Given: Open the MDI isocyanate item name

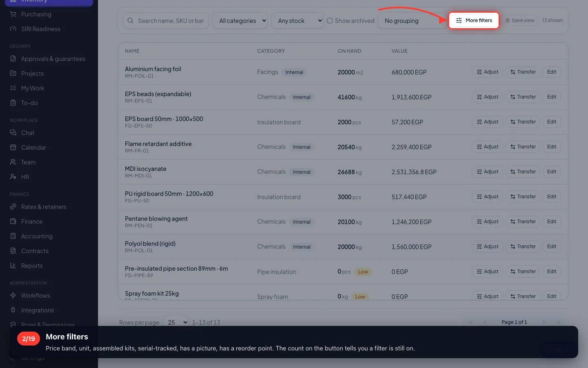Looking at the screenshot, I should tap(146, 169).
